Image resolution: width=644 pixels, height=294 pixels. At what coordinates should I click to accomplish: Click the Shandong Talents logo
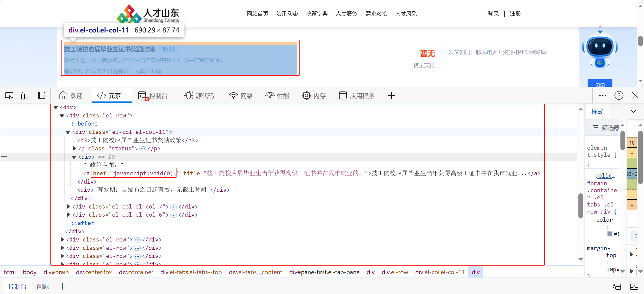148,13
